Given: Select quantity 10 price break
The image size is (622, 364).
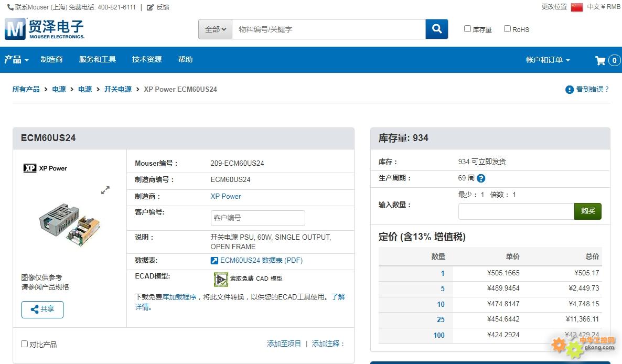Looking at the screenshot, I should click(x=441, y=305).
